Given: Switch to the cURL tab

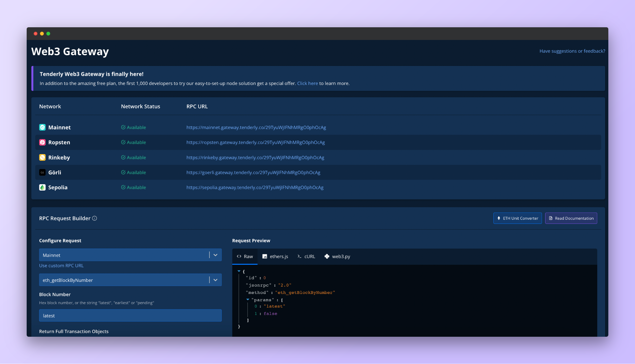Looking at the screenshot, I should pyautogui.click(x=306, y=257).
